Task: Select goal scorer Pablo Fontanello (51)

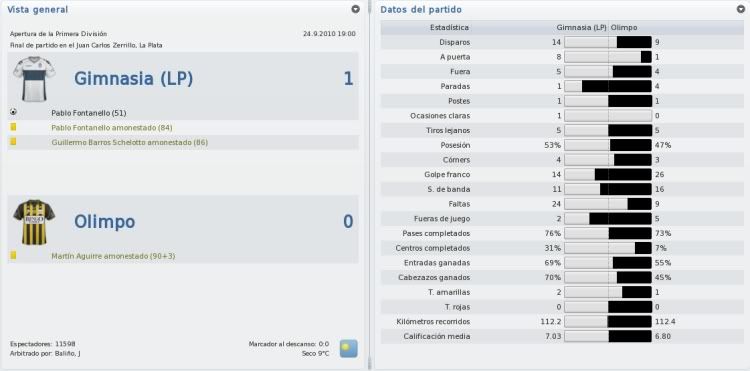Action: tap(88, 113)
